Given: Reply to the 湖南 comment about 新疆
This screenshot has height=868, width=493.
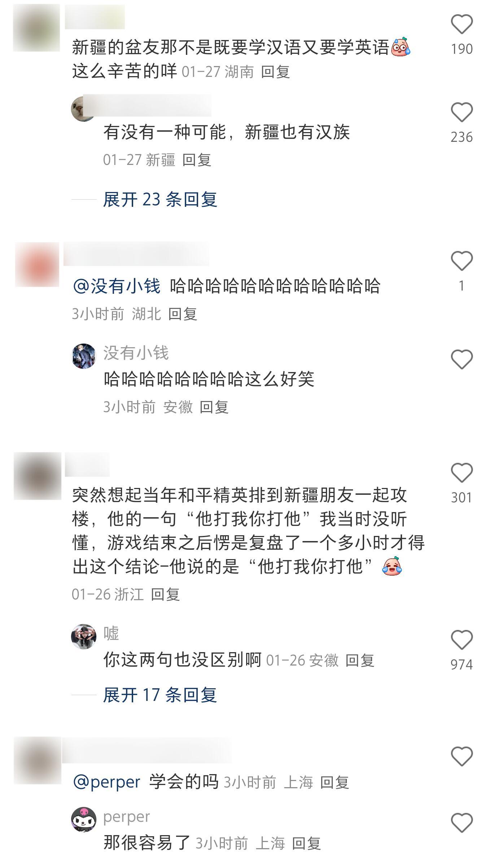Looking at the screenshot, I should (275, 72).
